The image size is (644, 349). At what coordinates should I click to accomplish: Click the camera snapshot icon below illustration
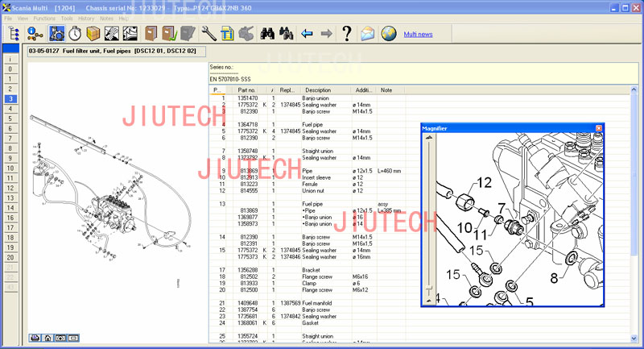tap(60, 338)
